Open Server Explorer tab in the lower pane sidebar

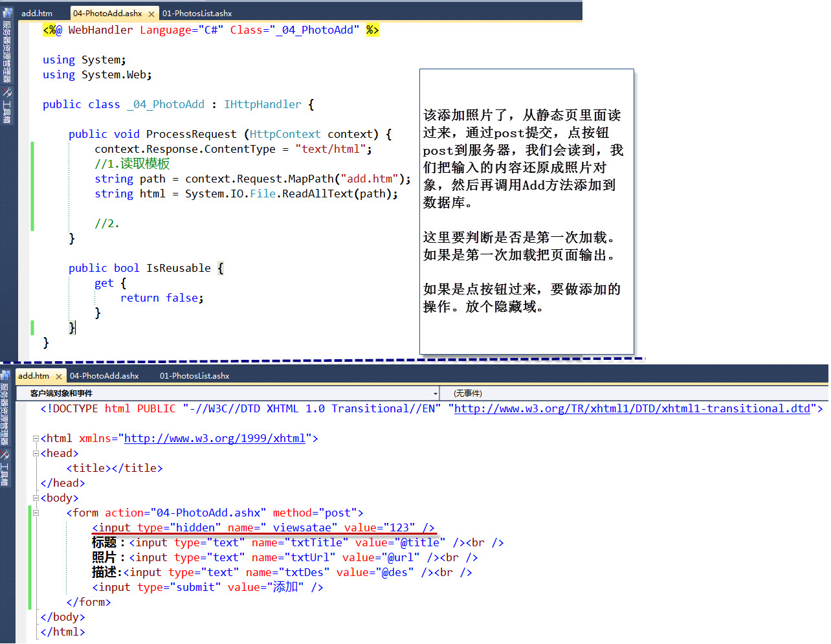(x=6, y=405)
